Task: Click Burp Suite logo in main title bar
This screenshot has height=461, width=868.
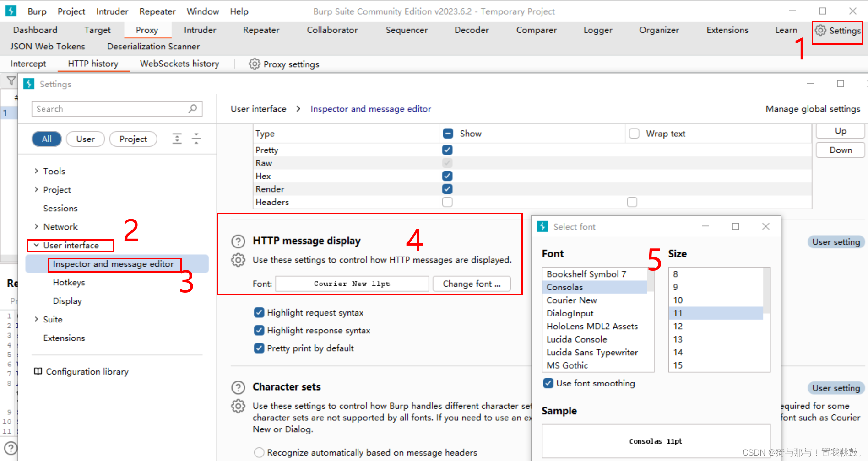Action: point(11,11)
